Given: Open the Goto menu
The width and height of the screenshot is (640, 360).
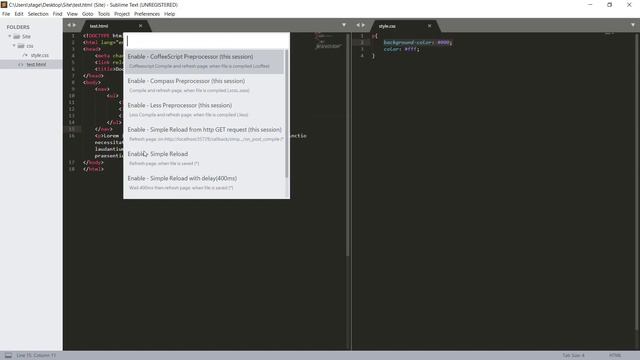Looking at the screenshot, I should [x=87, y=14].
